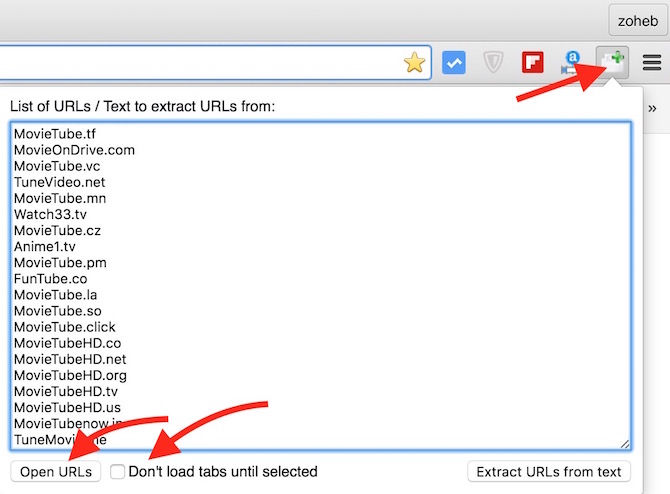Focus the browser address bar
This screenshot has width=670, height=494.
pos(200,62)
